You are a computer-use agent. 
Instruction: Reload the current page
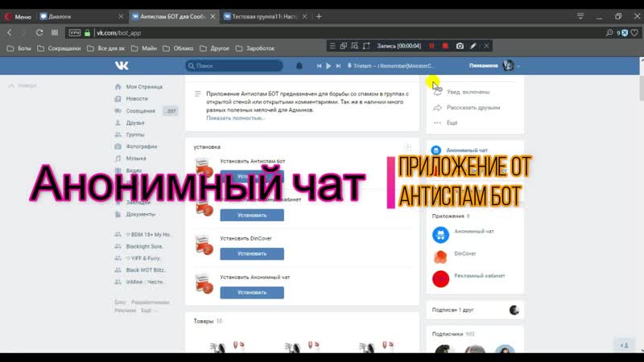pos(39,33)
